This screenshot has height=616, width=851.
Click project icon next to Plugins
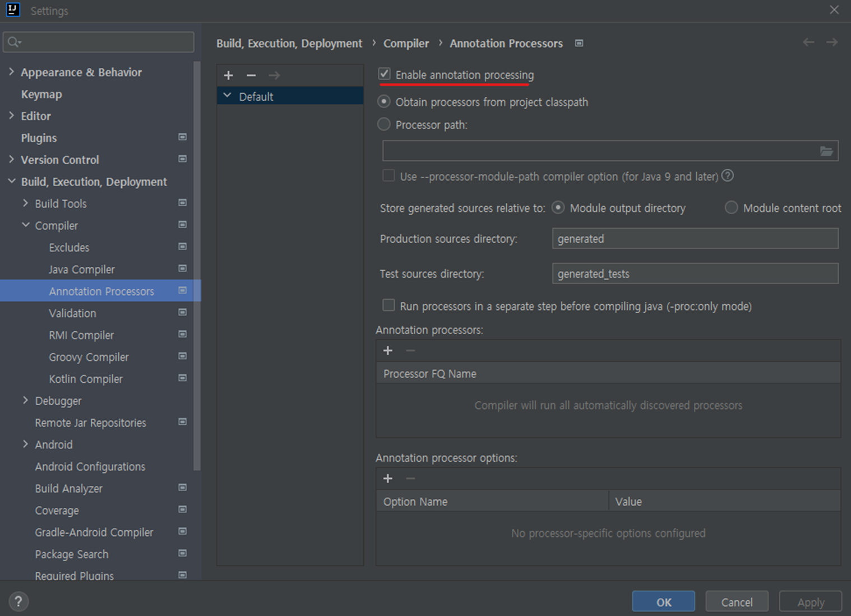tap(182, 137)
